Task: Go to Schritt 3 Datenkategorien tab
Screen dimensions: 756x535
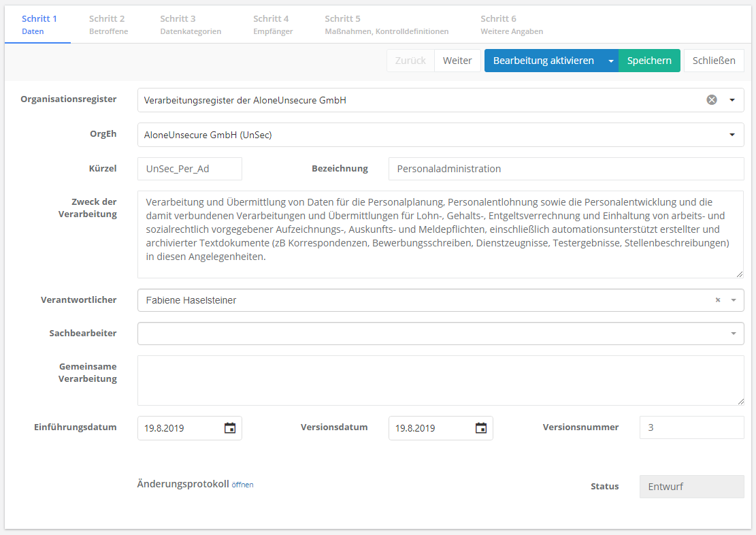Action: click(191, 25)
